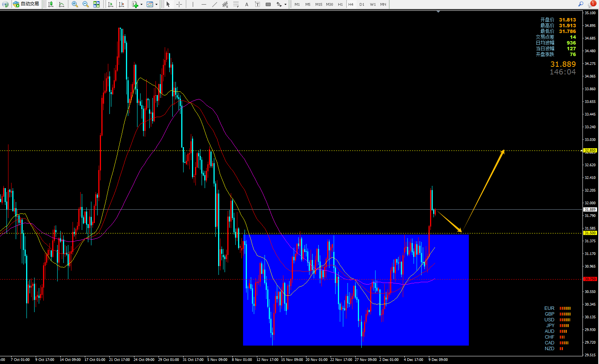Click the 最高价 31.913 value
Screen dimensions: 599x364
pos(567,26)
